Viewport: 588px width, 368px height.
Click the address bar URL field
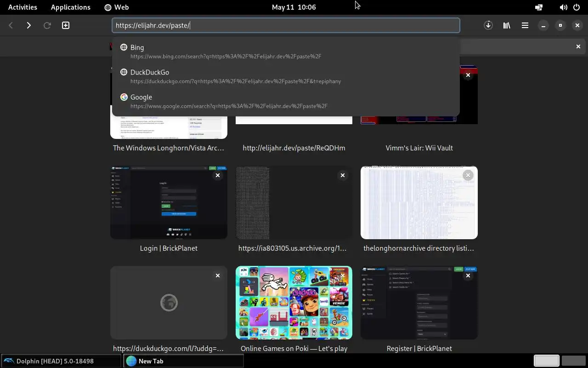(286, 25)
